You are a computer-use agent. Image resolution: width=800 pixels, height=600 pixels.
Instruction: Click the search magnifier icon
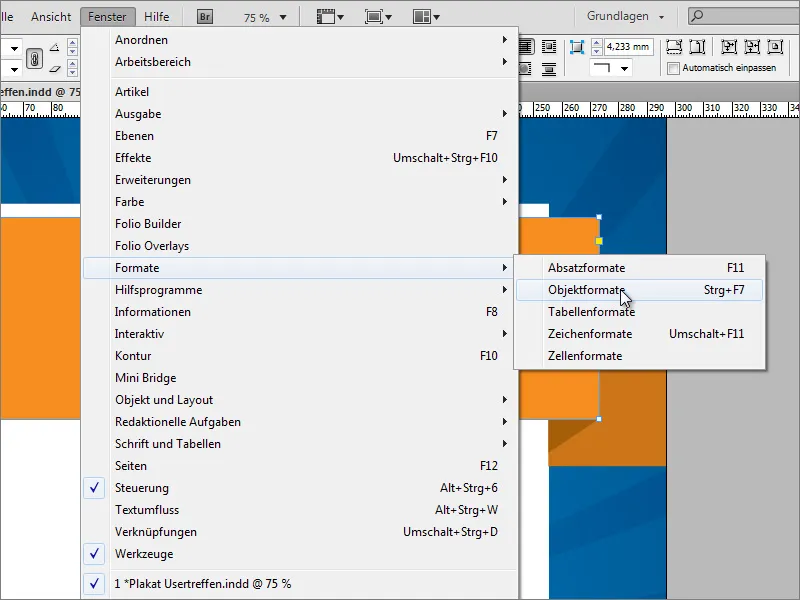697,16
